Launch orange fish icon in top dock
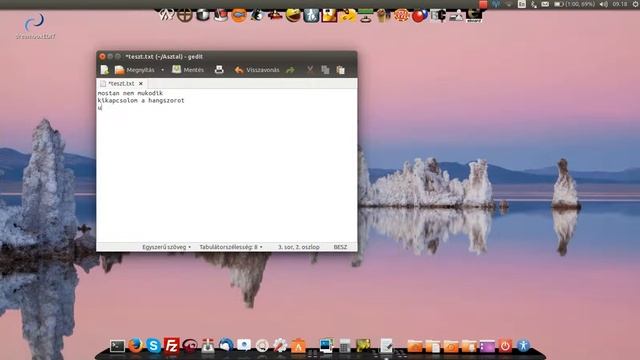Image resolution: width=640 pixels, height=360 pixels. point(239,16)
